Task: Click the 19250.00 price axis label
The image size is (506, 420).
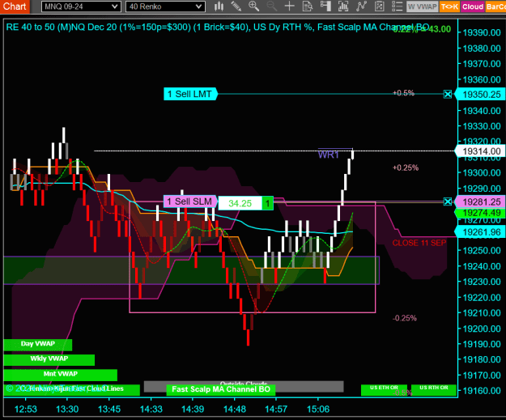Action: (x=482, y=251)
